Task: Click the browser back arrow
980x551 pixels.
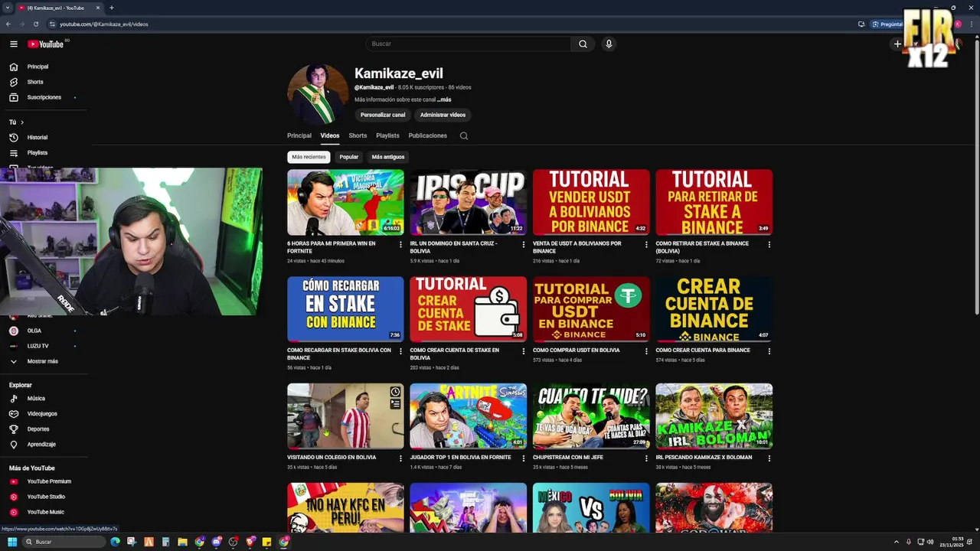Action: click(x=8, y=24)
